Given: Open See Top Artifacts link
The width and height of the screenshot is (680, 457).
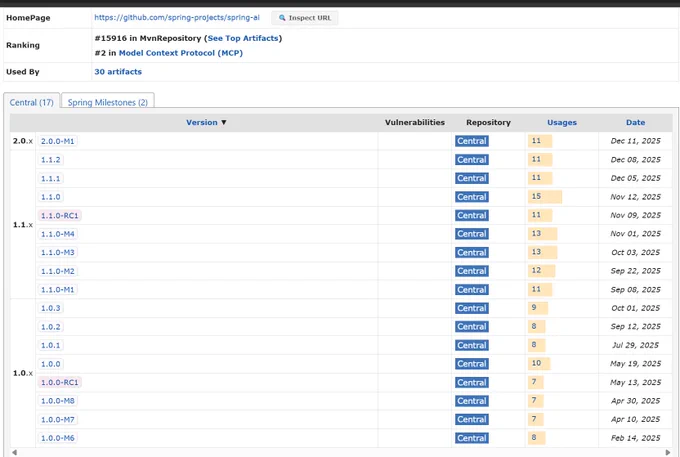Looking at the screenshot, I should [x=243, y=38].
